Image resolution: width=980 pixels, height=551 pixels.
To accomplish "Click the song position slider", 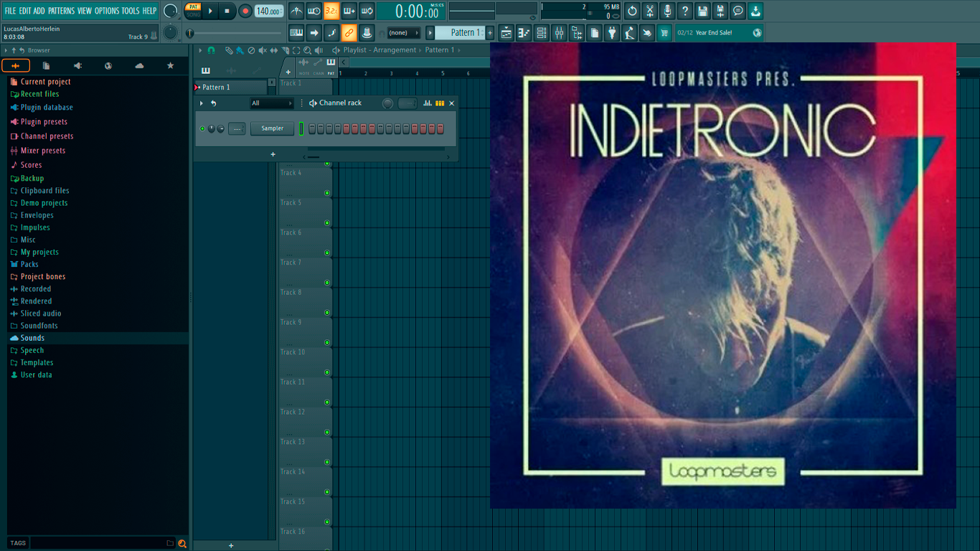I will (x=234, y=33).
